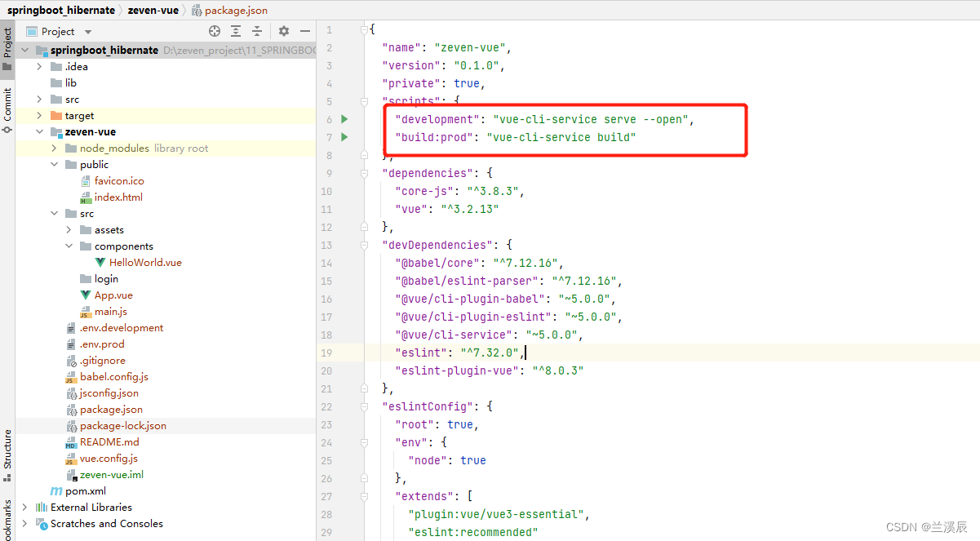Click the Locate/Select Opened File target icon

pyautogui.click(x=215, y=31)
